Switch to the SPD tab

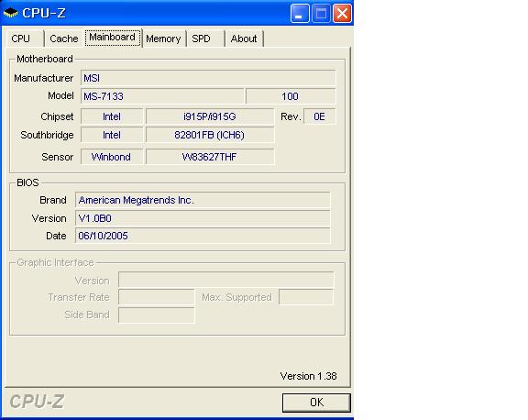205,39
